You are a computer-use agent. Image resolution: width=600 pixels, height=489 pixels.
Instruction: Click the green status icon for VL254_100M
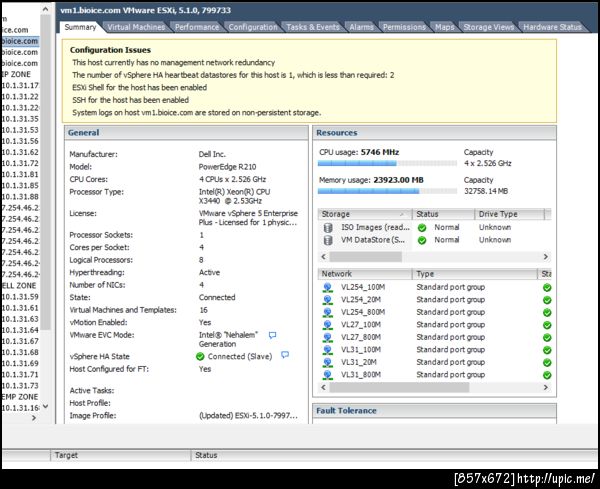tap(547, 288)
